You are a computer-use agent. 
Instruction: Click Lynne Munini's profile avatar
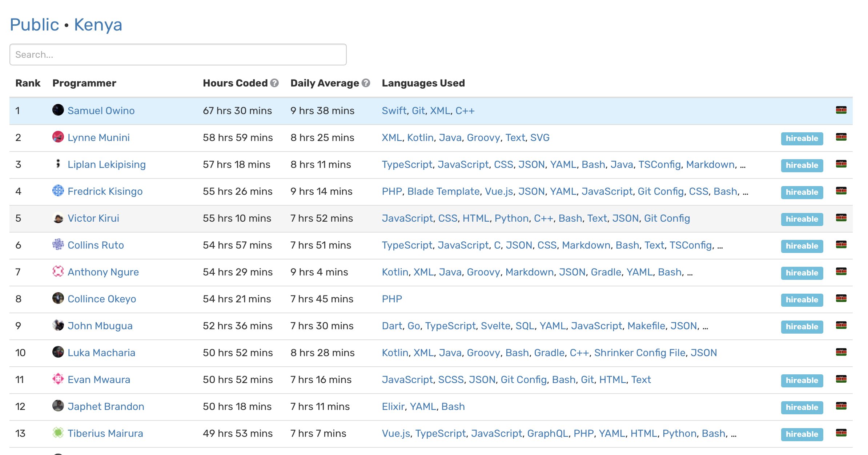[x=58, y=137]
